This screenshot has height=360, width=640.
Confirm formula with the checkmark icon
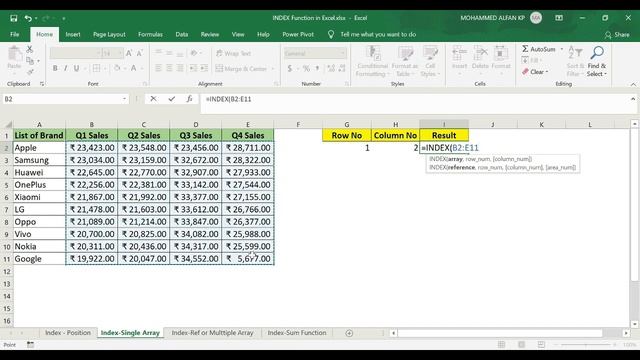(x=171, y=99)
